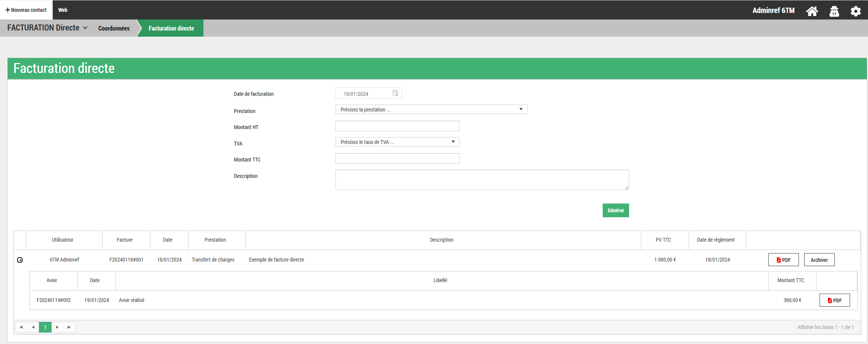Collapse the 6TM Adminref invoice row
This screenshot has height=344, width=868.
[x=20, y=260]
